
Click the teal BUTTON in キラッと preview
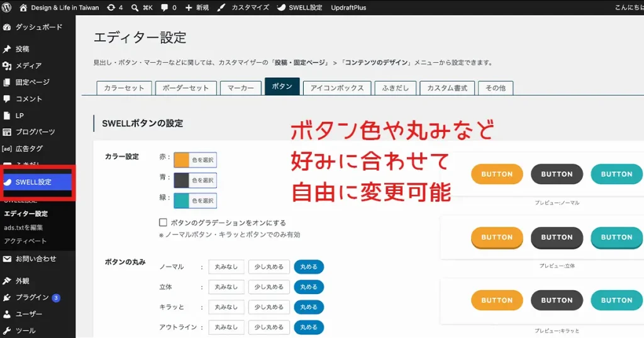(x=617, y=300)
